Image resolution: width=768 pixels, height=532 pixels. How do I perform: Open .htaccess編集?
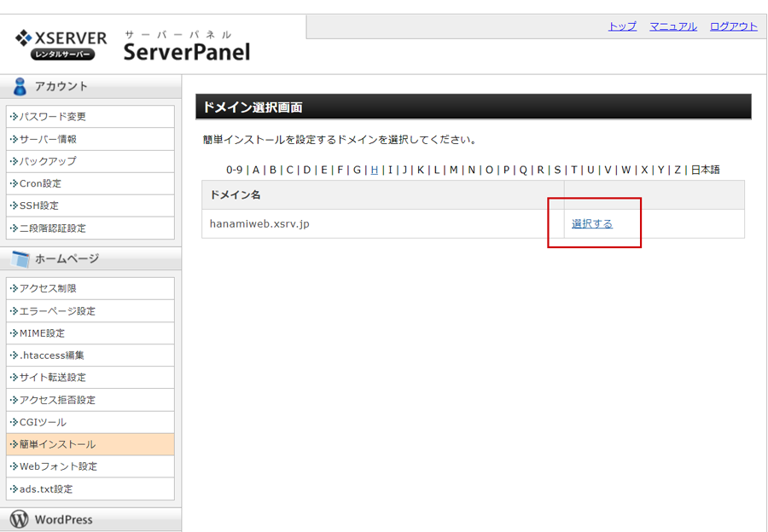coord(90,356)
